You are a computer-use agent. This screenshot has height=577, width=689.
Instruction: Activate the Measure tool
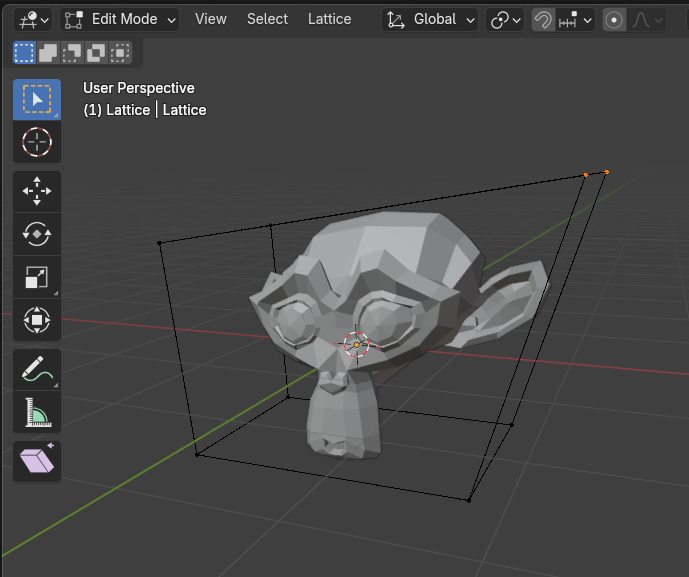(x=37, y=412)
